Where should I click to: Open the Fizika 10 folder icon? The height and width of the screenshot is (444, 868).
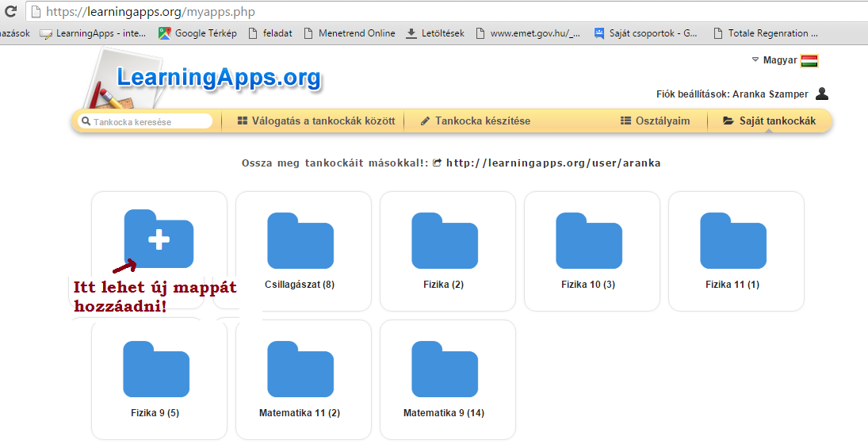pyautogui.click(x=589, y=241)
